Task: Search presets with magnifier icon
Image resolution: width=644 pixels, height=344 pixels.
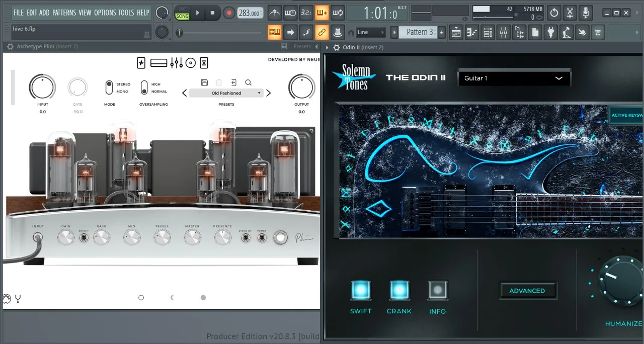Action: 249,82
